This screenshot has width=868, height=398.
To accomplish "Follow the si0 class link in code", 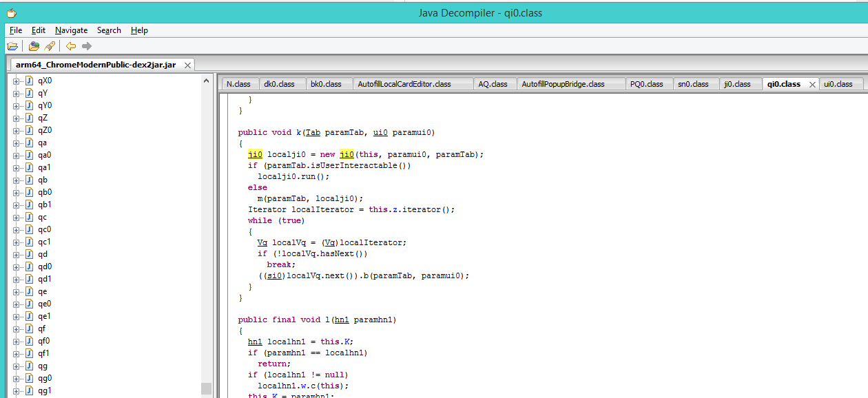I will point(275,275).
